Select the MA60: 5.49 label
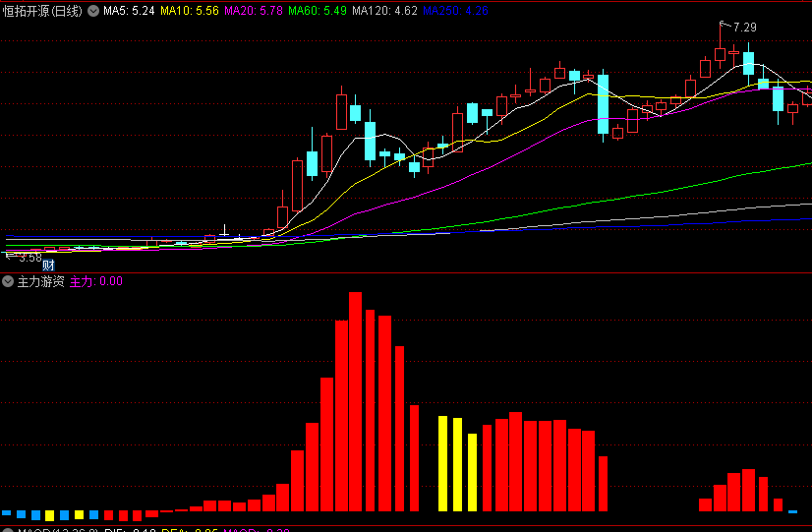Image resolution: width=812 pixels, height=532 pixels. (x=318, y=11)
